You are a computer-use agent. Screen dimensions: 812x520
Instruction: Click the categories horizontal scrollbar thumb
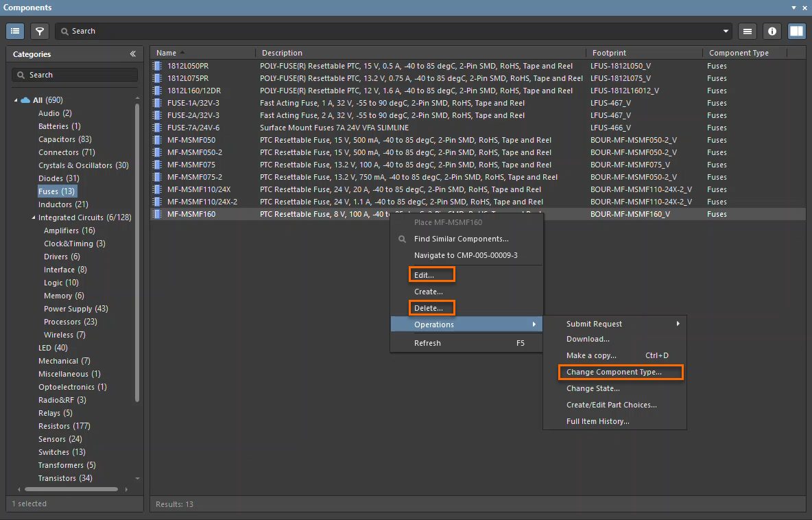[x=71, y=489]
